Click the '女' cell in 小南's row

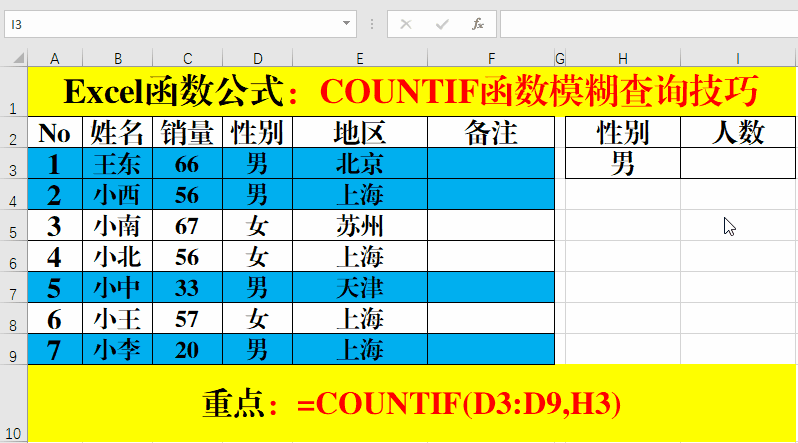(258, 226)
